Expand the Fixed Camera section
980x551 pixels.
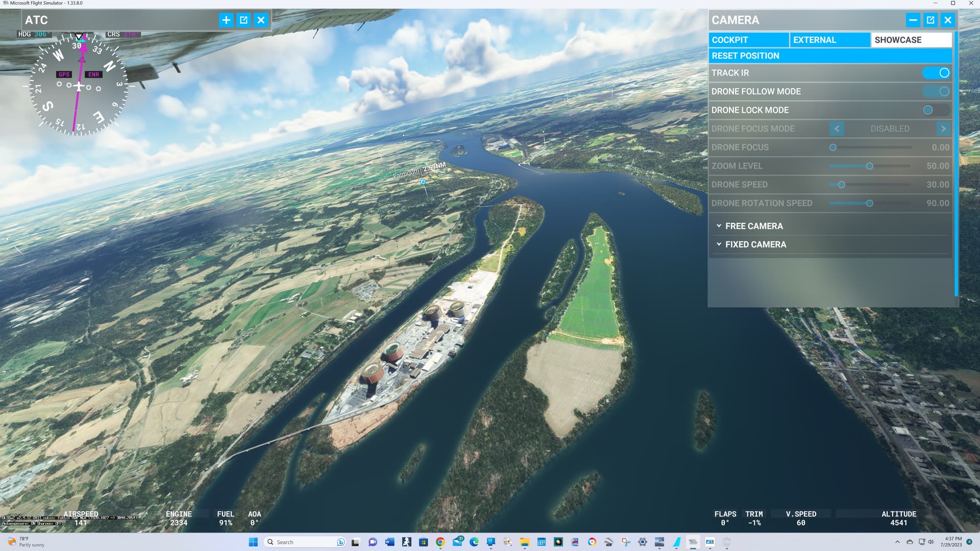tap(755, 244)
